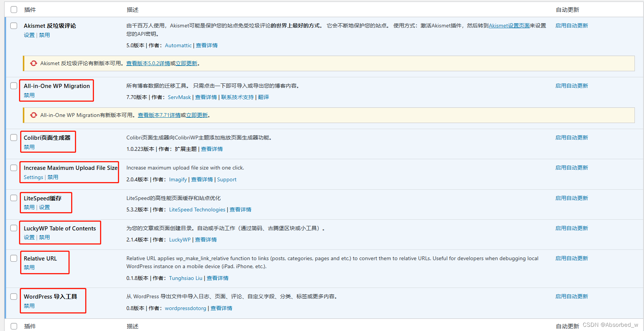This screenshot has height=331, width=644.
Task: Click the All-in-One WP Migration update refresh icon
Action: pos(34,115)
